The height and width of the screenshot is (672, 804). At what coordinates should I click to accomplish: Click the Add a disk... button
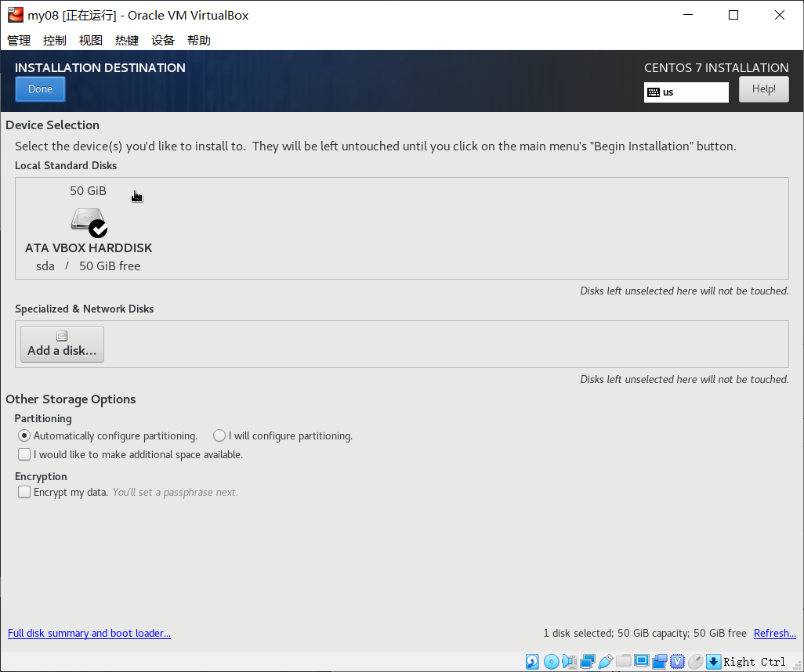point(62,344)
